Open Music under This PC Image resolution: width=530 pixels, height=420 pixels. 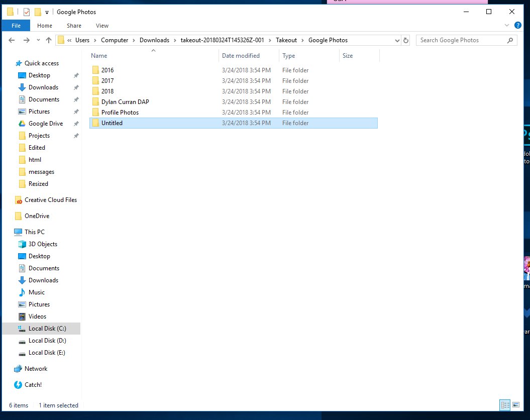37,292
